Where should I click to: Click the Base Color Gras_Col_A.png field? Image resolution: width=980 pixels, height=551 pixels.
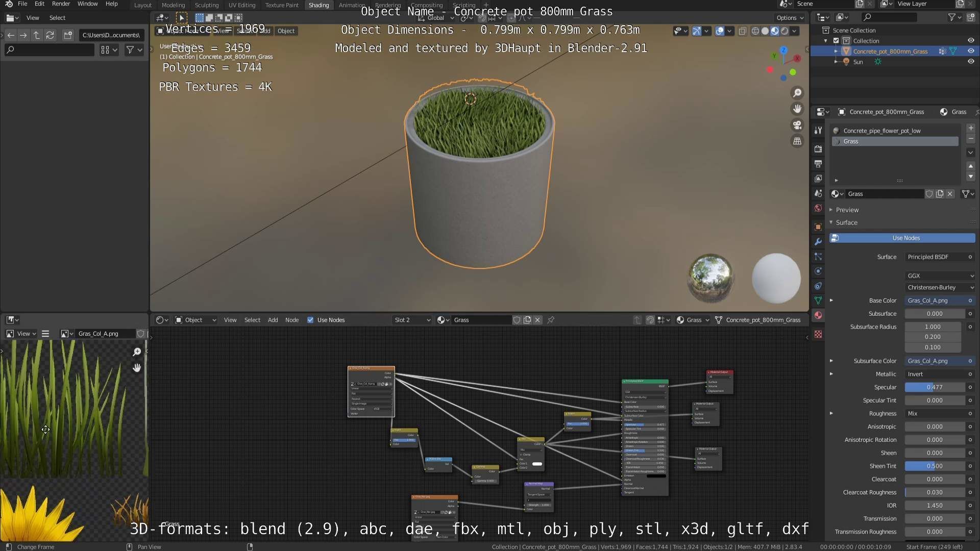935,300
